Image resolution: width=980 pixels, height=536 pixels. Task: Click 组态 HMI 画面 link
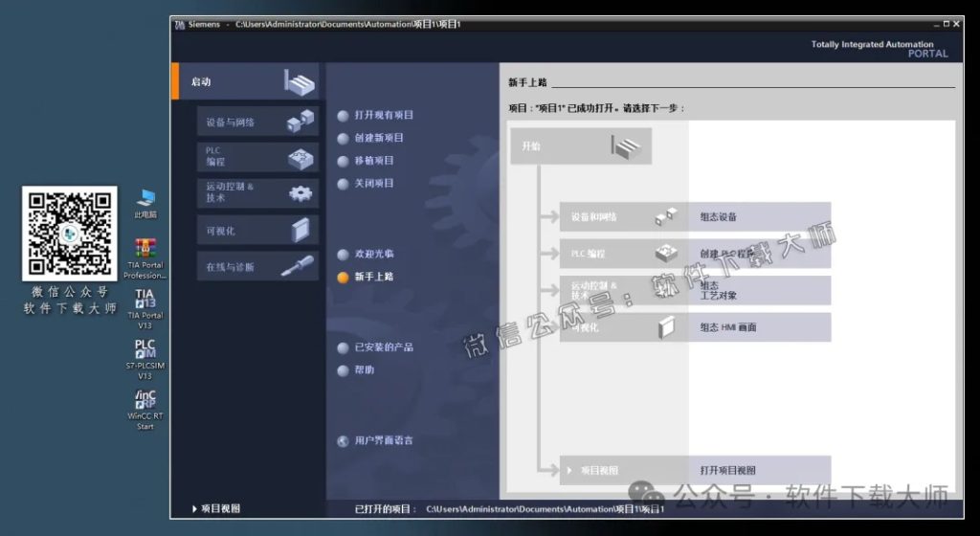728,327
